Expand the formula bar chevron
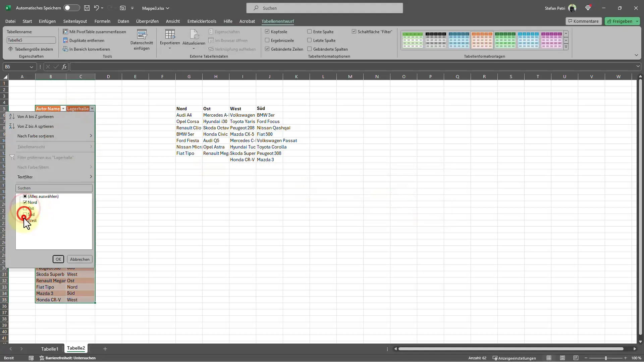 pos(638,67)
